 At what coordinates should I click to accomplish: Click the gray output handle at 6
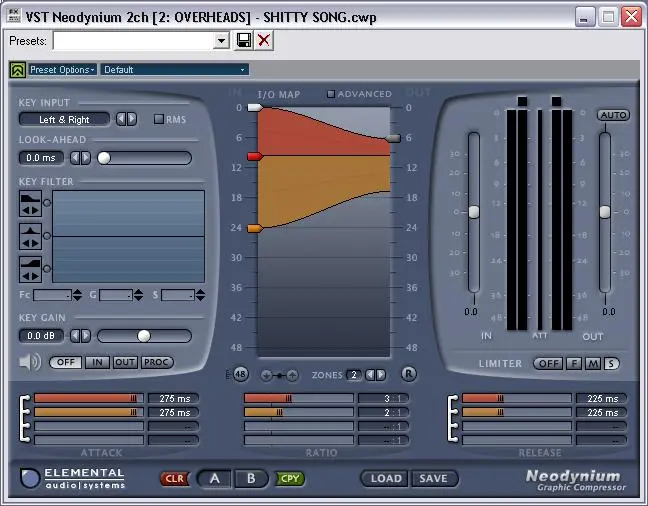coord(393,138)
